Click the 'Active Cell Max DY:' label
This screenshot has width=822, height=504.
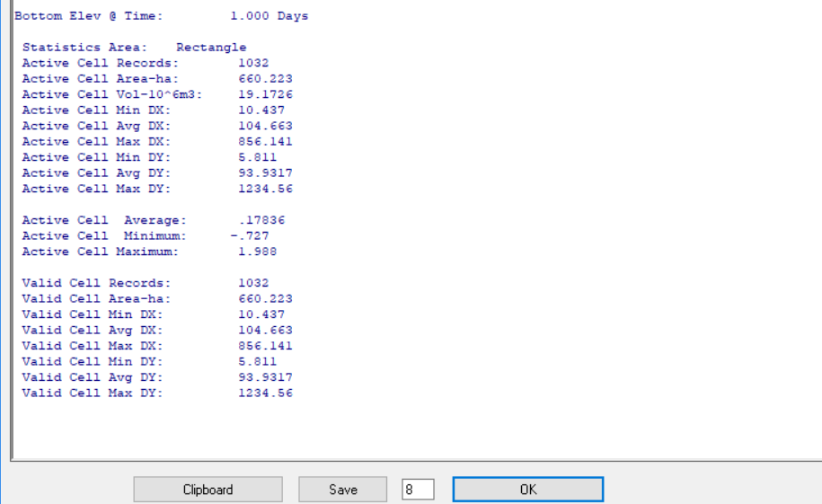96,190
